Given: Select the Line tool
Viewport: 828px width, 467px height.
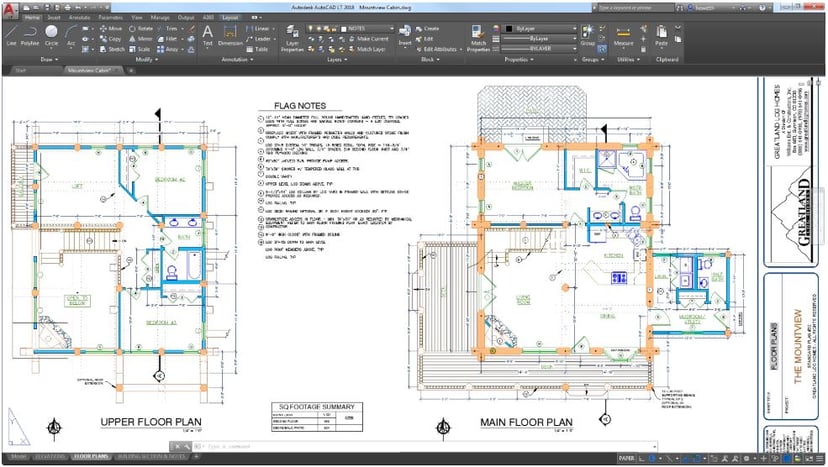Looking at the screenshot, I should point(11,35).
